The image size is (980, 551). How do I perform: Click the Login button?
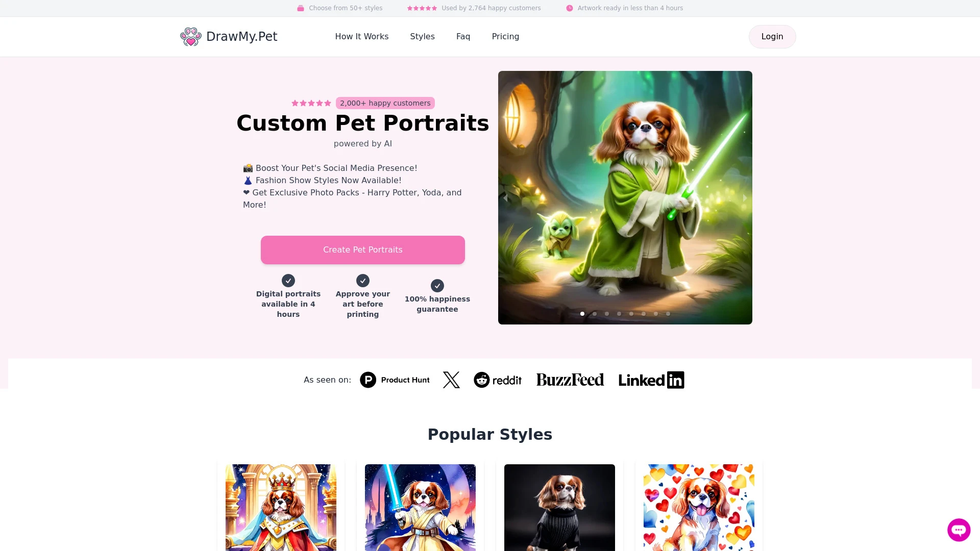[772, 36]
